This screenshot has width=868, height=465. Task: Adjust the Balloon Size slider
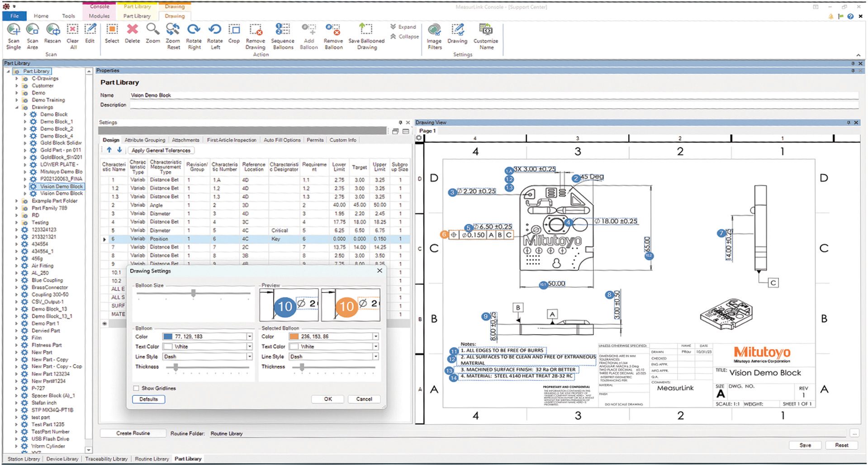click(194, 293)
